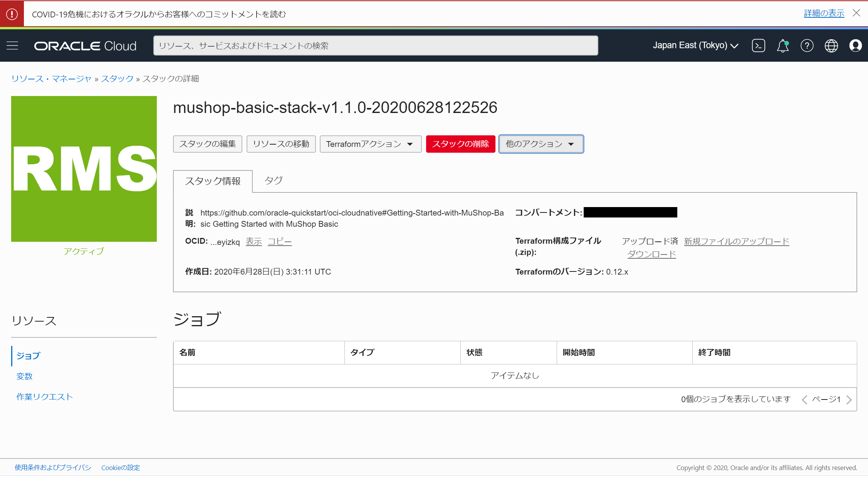Click the アイテムなし table row

tap(515, 376)
